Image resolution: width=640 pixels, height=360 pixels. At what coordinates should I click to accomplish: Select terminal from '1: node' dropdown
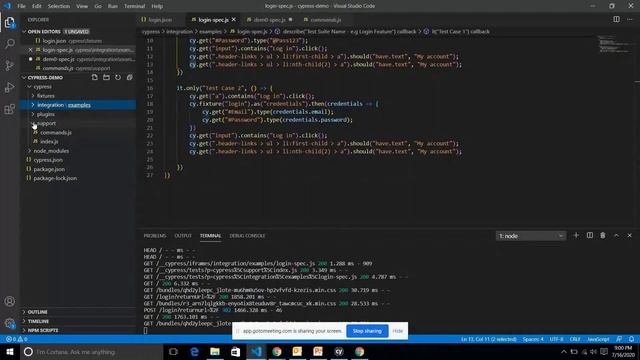click(x=531, y=236)
